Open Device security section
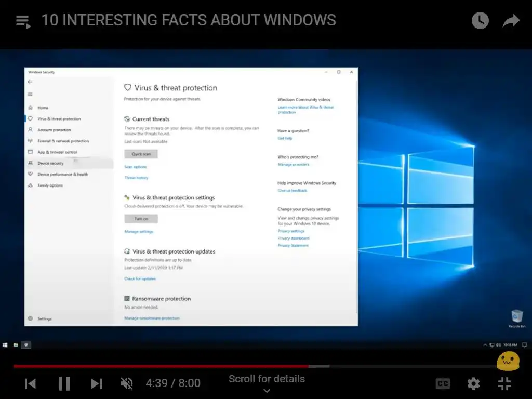This screenshot has width=532, height=399. click(69, 163)
